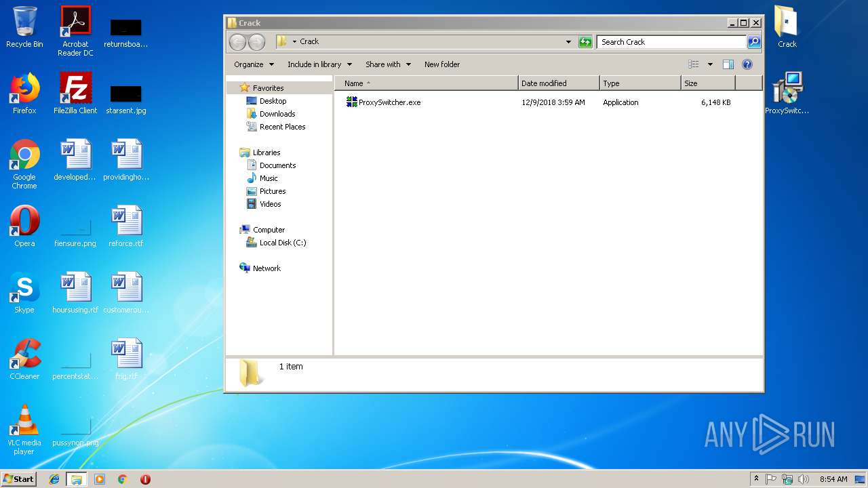This screenshot has height=488, width=868.
Task: Select the reforce.rtf document icon
Action: pos(126,226)
